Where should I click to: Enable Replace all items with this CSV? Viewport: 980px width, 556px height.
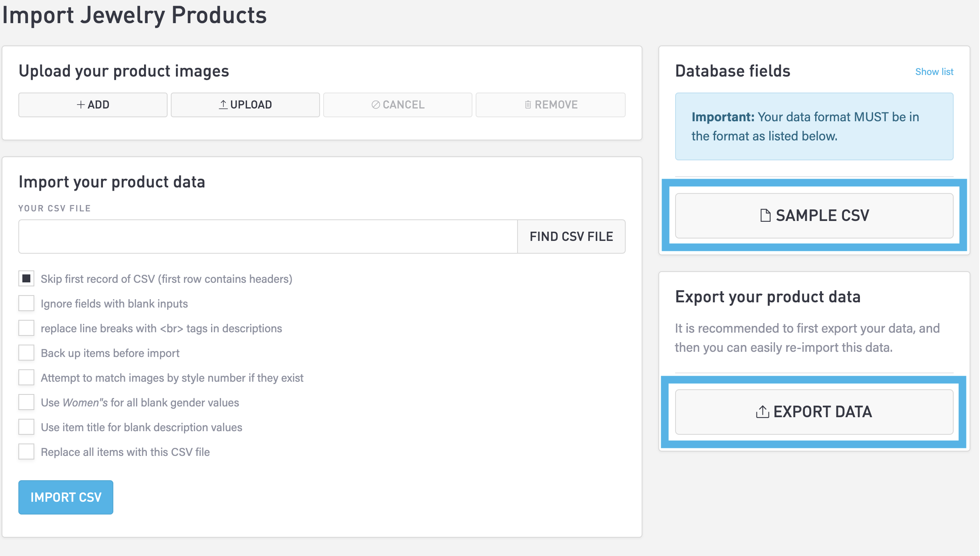click(26, 452)
